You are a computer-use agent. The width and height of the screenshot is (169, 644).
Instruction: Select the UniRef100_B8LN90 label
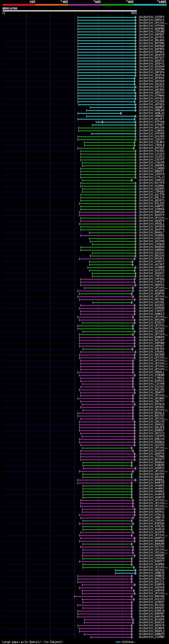[152, 40]
